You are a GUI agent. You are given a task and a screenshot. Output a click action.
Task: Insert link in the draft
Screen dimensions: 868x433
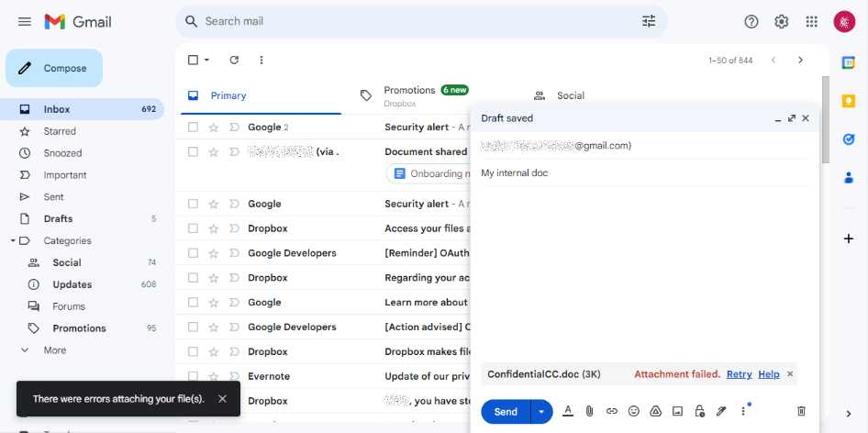[612, 411]
